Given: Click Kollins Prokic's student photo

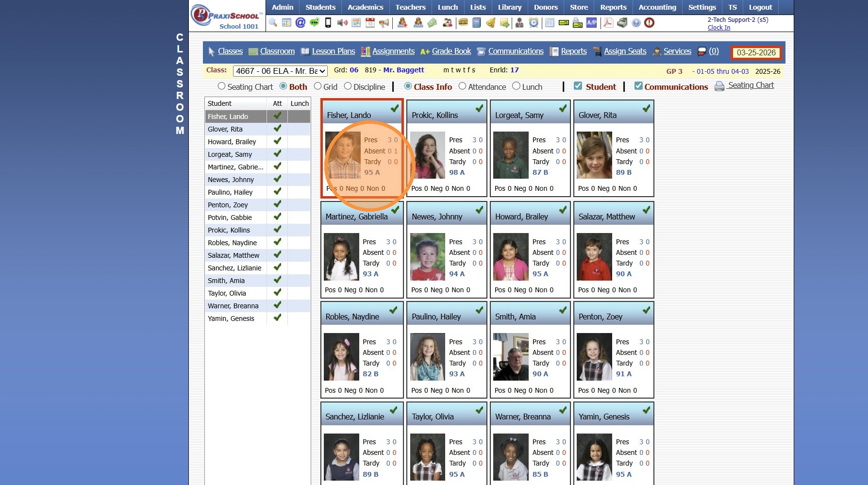Looking at the screenshot, I should click(x=428, y=155).
